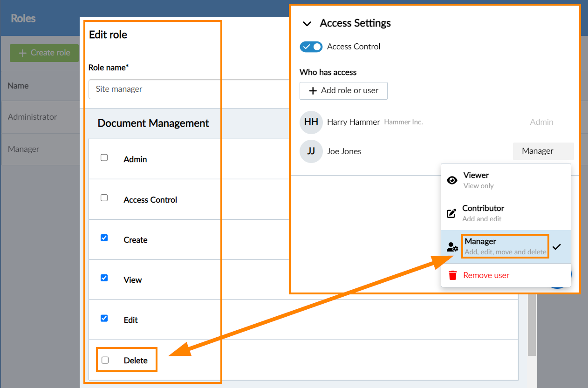
Task: Uncheck the Create permission checkbox
Action: tap(104, 238)
